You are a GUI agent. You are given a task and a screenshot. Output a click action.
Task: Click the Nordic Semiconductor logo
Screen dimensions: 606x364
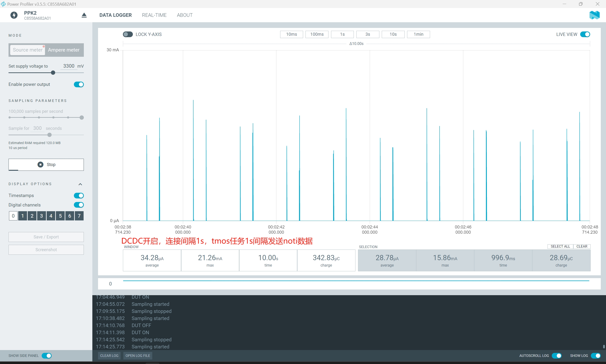[x=594, y=15]
